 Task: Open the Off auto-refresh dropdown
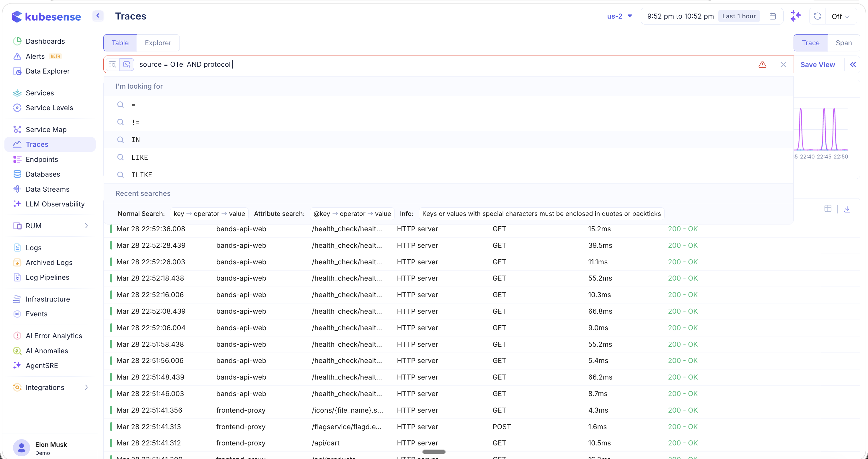point(840,16)
